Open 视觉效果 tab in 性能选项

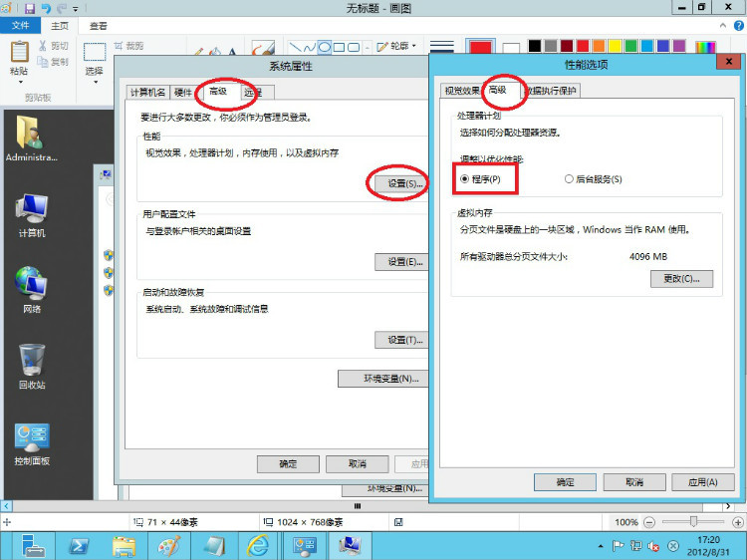pyautogui.click(x=462, y=91)
